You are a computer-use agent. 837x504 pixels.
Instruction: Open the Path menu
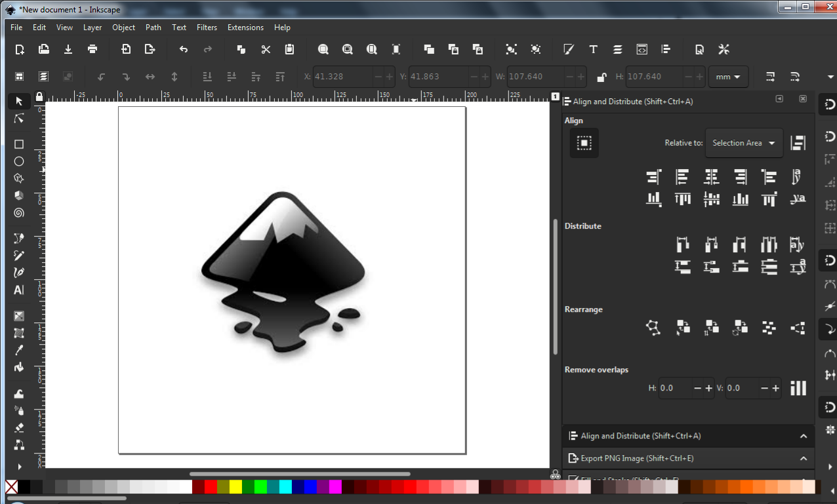click(153, 28)
